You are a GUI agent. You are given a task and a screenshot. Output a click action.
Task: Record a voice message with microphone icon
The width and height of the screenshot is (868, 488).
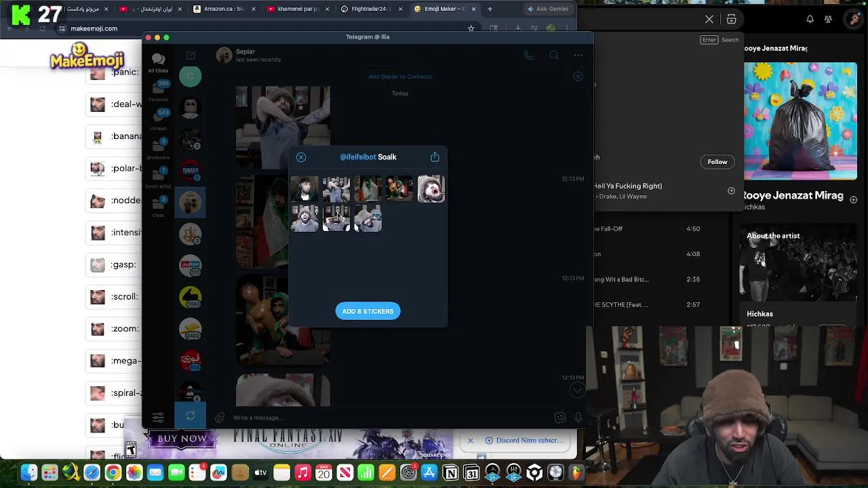click(x=578, y=418)
